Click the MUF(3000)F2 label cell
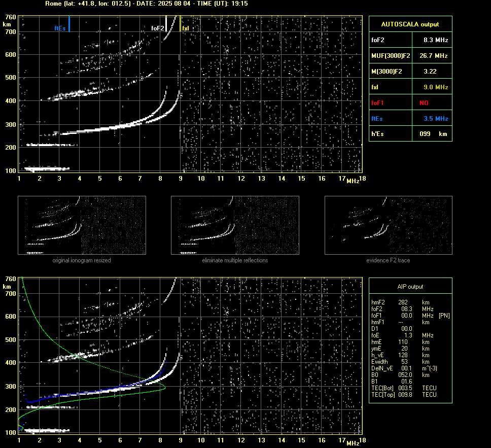This screenshot has height=448, width=491. point(391,55)
